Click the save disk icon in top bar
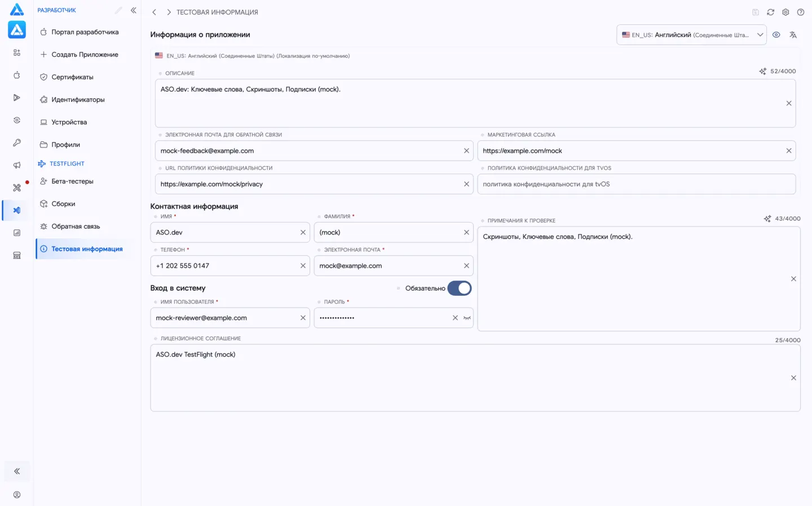Screen dimensions: 812x506 [756, 12]
